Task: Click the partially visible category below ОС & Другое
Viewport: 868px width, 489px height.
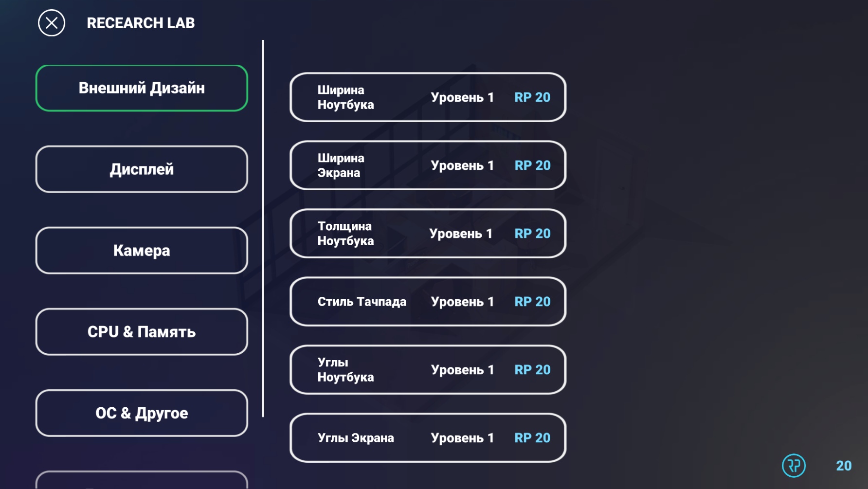Action: pyautogui.click(x=142, y=481)
